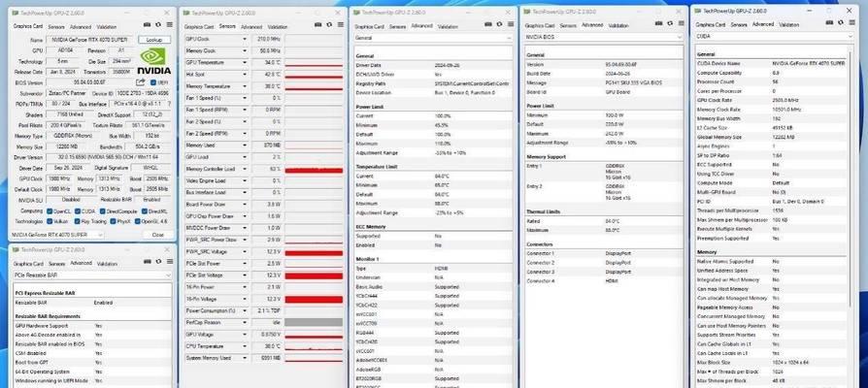
Task: Click GPU name field 'NVIDIA GeForce RTX 4070 SUPER'
Action: point(90,40)
